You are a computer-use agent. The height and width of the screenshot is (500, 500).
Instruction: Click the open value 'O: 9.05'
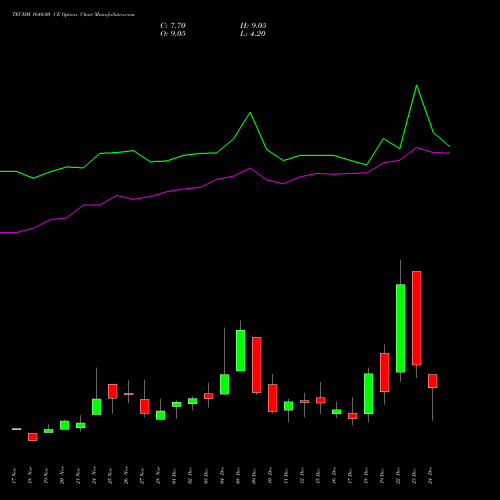click(173, 34)
